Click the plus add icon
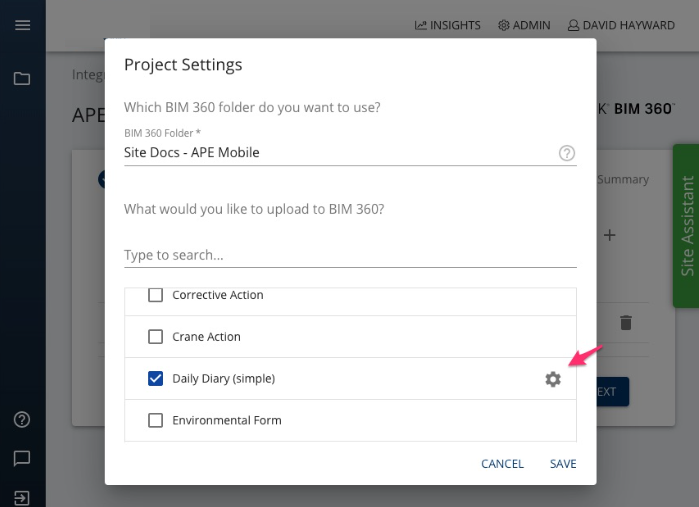 pos(609,235)
